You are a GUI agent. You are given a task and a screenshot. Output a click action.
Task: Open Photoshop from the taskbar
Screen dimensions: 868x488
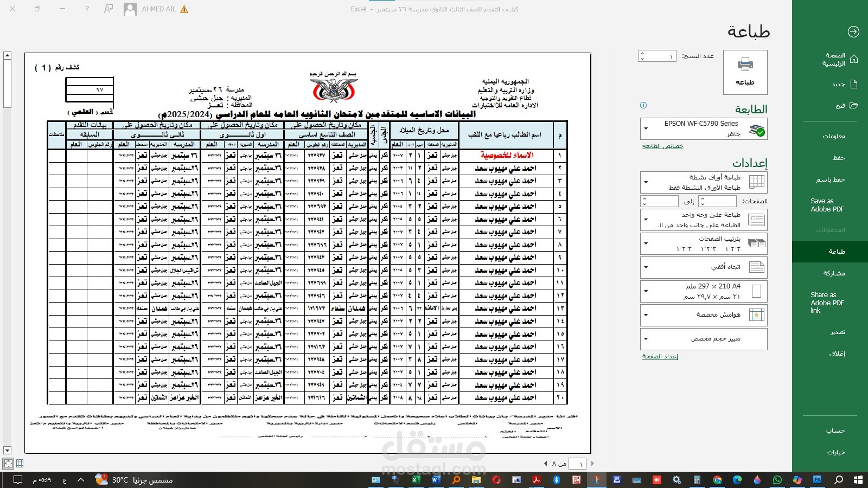818,480
